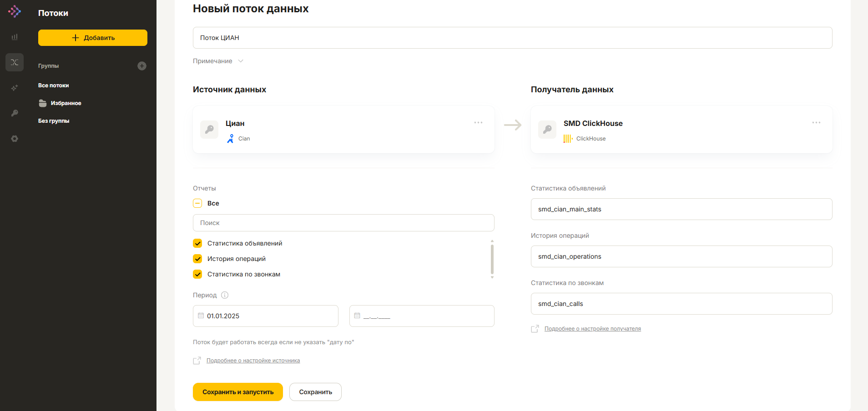
Task: Click the Cian logo icon in source card
Action: [230, 139]
